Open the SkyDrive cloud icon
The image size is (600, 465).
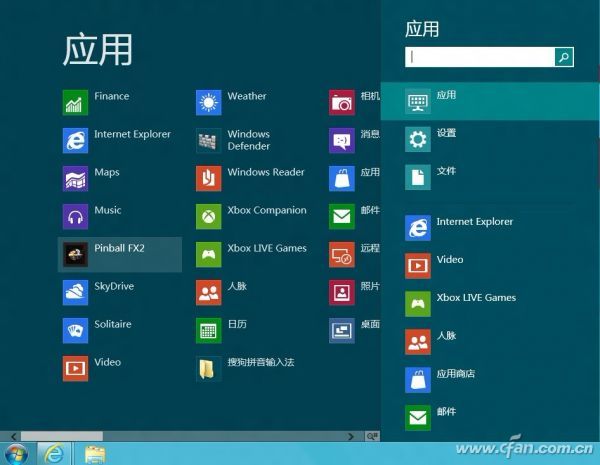tap(75, 292)
